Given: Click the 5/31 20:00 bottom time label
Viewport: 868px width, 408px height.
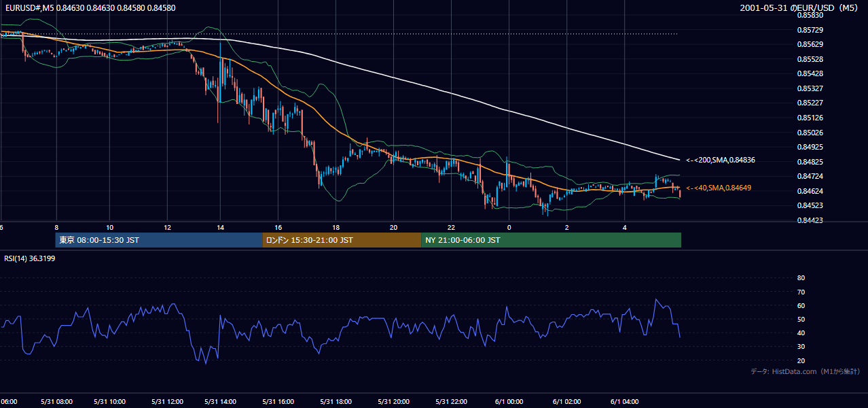Looking at the screenshot, I should click(x=393, y=401).
